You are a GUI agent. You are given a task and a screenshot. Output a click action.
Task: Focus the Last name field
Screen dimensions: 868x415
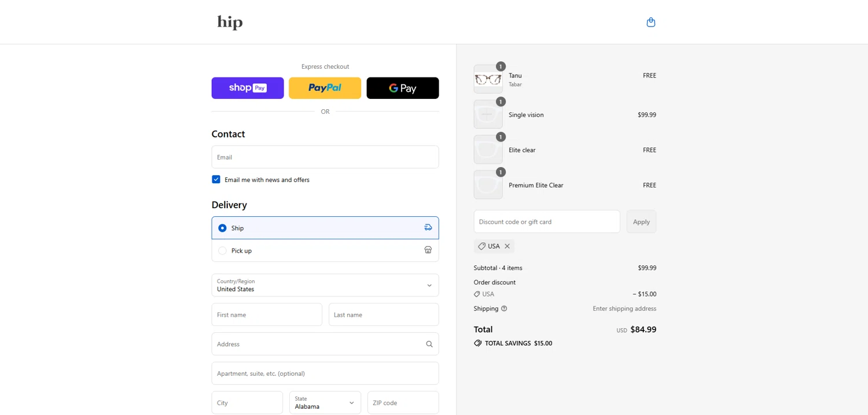(x=384, y=315)
